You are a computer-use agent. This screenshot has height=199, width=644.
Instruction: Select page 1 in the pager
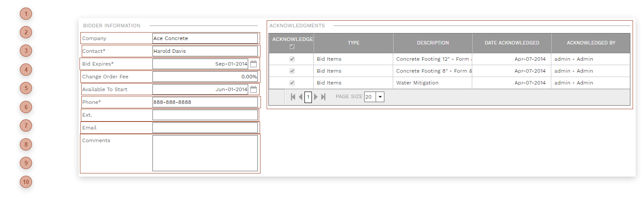pyautogui.click(x=308, y=97)
